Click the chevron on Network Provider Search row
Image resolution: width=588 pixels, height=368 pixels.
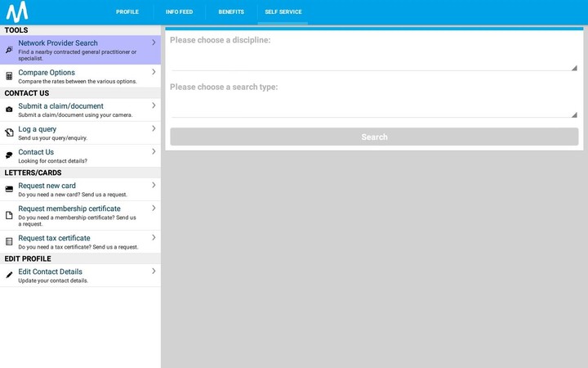(x=154, y=43)
